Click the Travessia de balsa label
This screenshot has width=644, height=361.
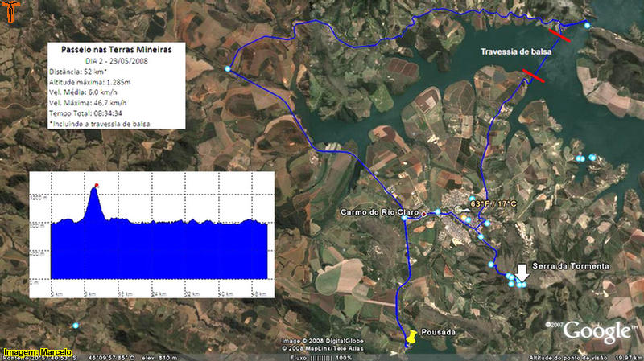[x=516, y=51]
